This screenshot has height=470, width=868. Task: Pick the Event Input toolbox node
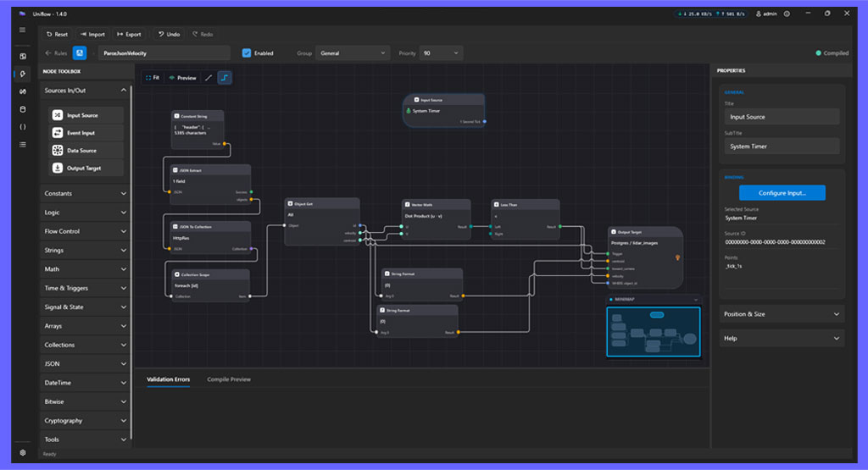(86, 133)
